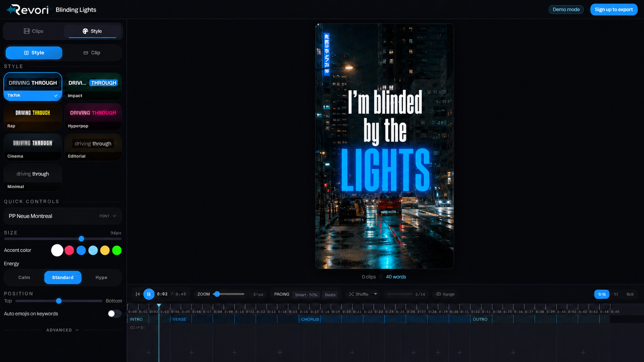Screen dimensions: 644x362
Task: Choose the Cinema caption style
Action: (33, 147)
